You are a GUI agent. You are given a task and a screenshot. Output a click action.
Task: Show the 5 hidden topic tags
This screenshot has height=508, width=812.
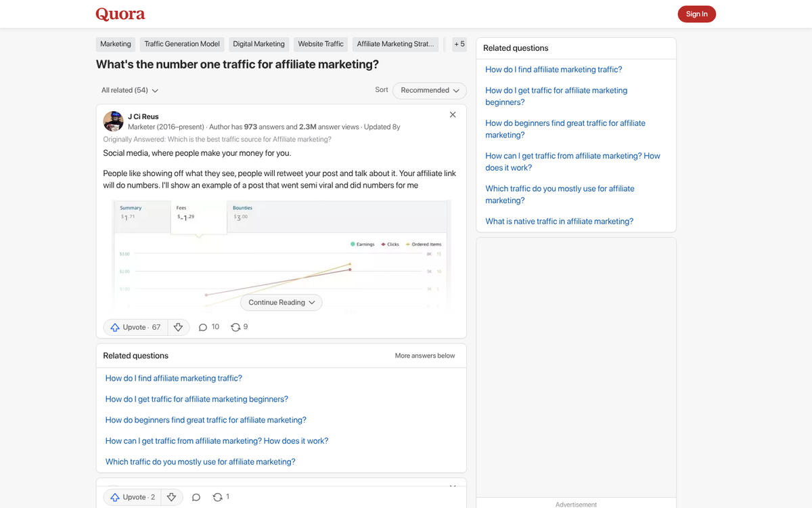(459, 43)
